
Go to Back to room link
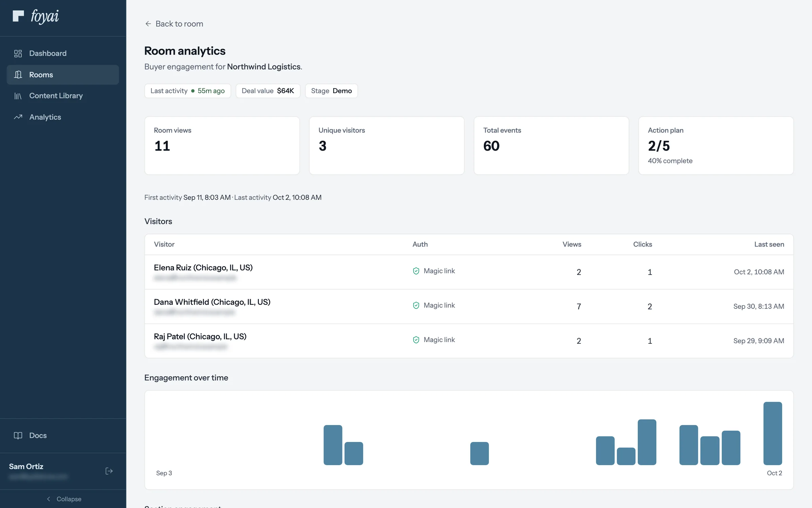pos(174,24)
